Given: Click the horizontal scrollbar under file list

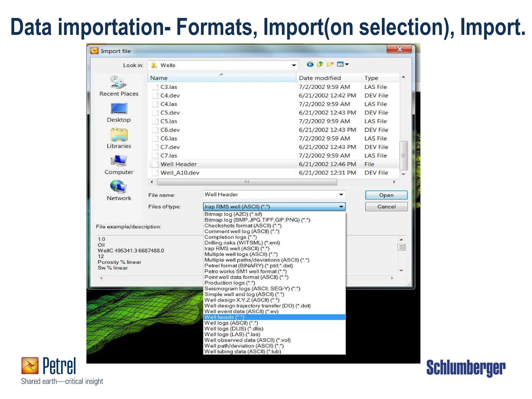Looking at the screenshot, I should pos(247,182).
